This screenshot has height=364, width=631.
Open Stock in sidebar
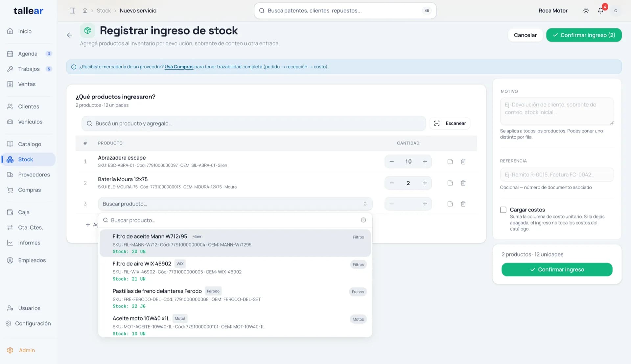click(x=28, y=159)
